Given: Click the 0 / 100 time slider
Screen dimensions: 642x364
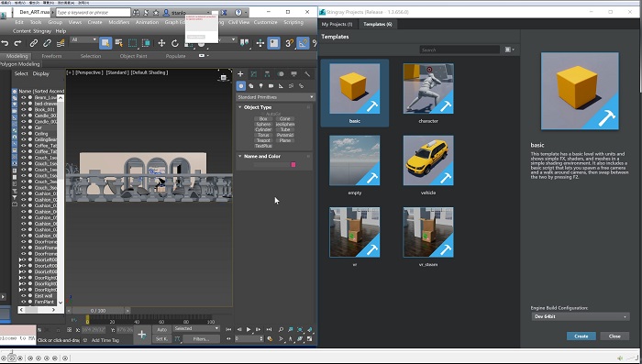Looking at the screenshot, I should click(98, 311).
